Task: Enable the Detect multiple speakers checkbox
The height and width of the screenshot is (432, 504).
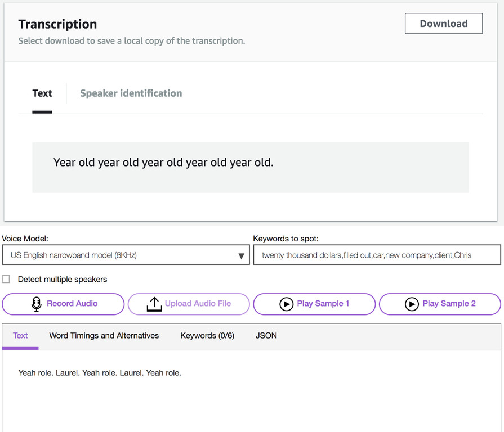Action: click(6, 279)
